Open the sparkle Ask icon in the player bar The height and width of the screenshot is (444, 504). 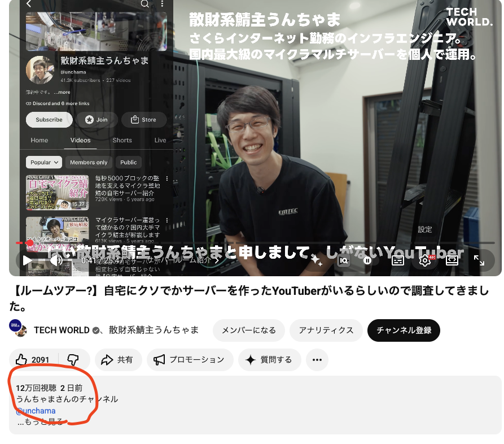coord(317,260)
